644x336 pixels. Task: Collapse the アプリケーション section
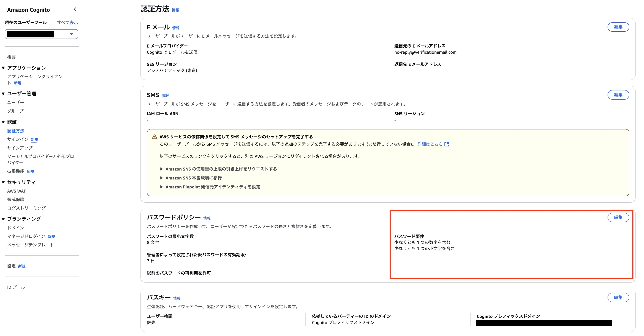(3, 68)
